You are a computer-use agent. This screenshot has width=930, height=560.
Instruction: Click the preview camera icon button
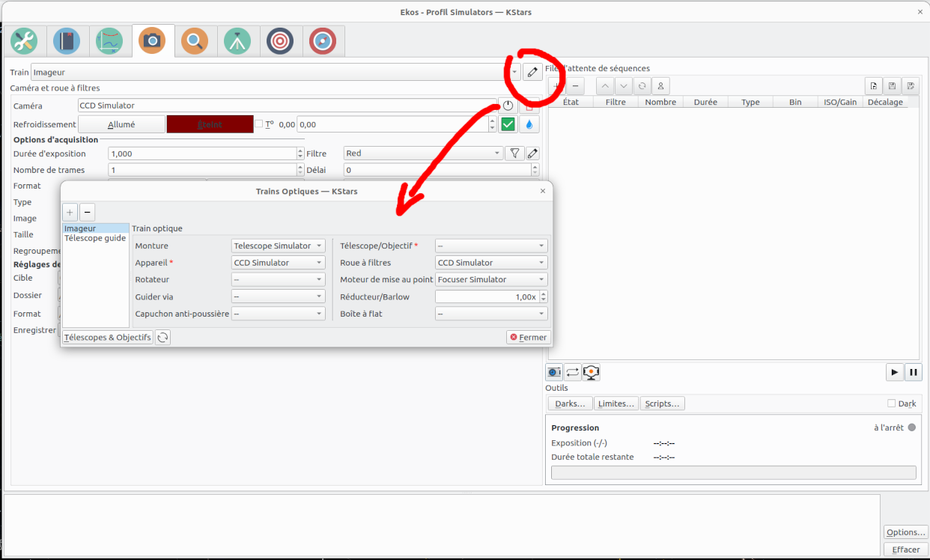click(x=554, y=372)
